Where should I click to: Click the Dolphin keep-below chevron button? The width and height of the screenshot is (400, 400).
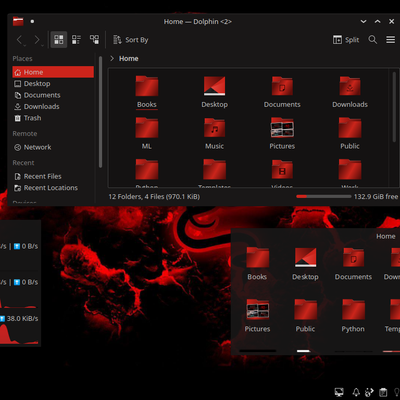click(363, 21)
